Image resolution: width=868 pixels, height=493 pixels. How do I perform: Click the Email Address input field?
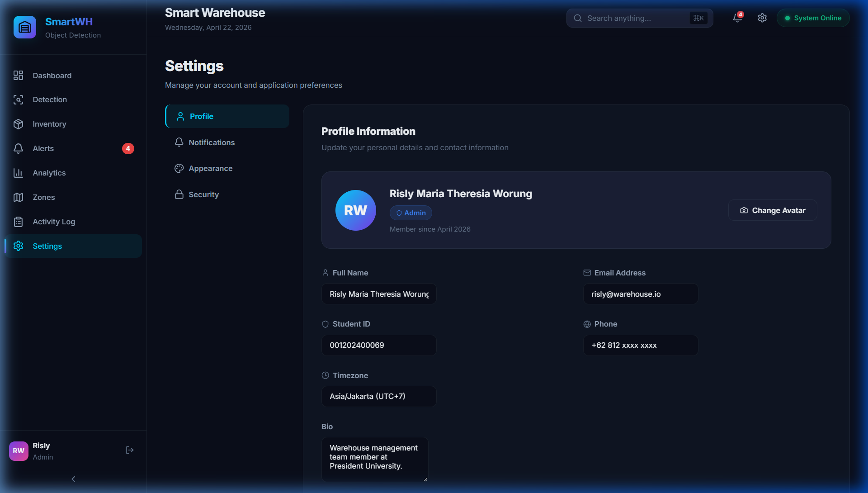point(640,294)
